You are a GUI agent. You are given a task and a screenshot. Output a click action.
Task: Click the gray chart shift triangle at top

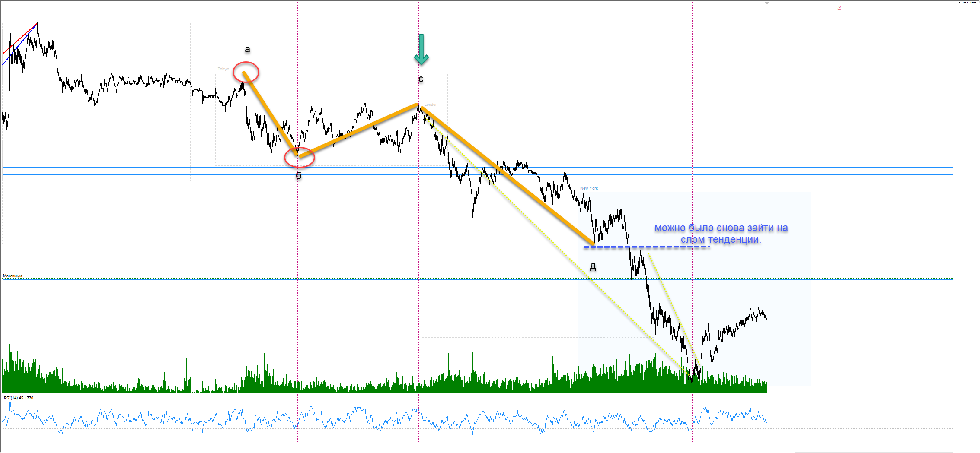coord(767,3)
